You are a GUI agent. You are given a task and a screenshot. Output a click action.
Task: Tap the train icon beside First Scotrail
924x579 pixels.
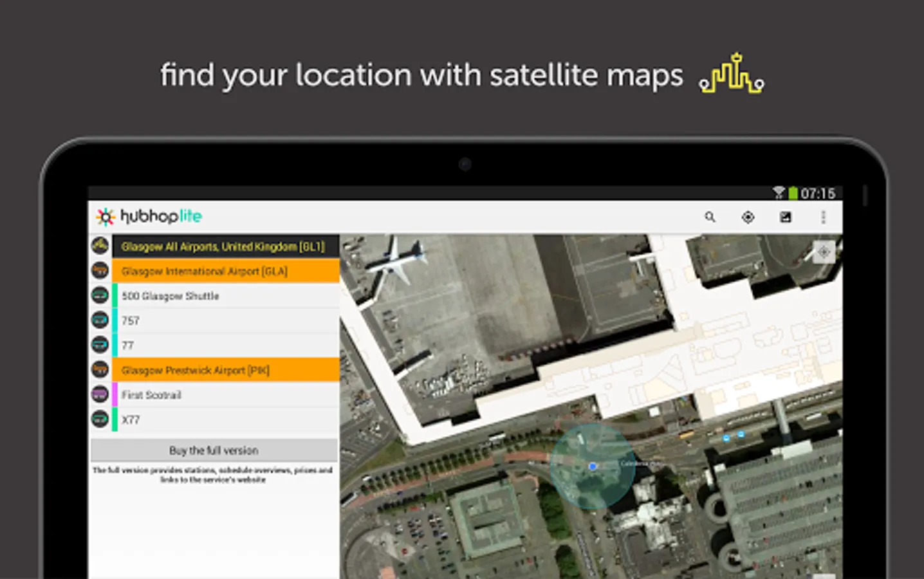coord(100,394)
